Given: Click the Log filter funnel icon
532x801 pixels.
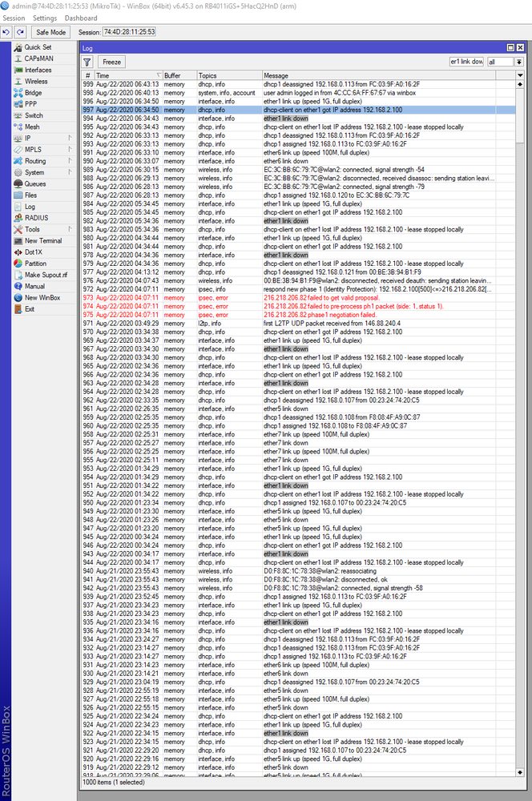Looking at the screenshot, I should 88,62.
